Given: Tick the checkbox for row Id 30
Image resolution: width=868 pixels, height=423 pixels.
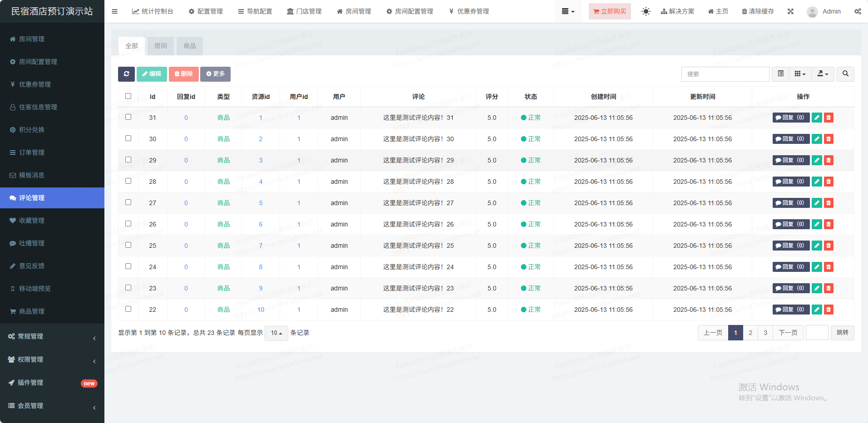Looking at the screenshot, I should pyautogui.click(x=128, y=138).
